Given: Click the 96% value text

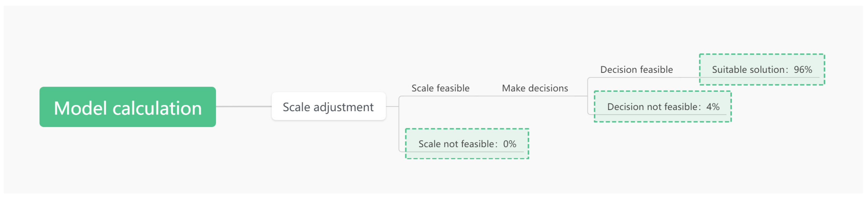Looking at the screenshot, I should [803, 70].
